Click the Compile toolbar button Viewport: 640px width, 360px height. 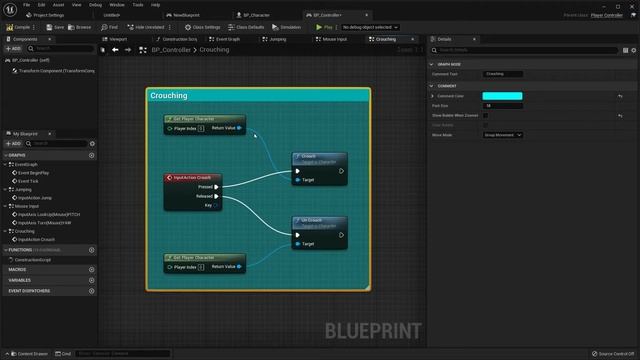tap(18, 27)
